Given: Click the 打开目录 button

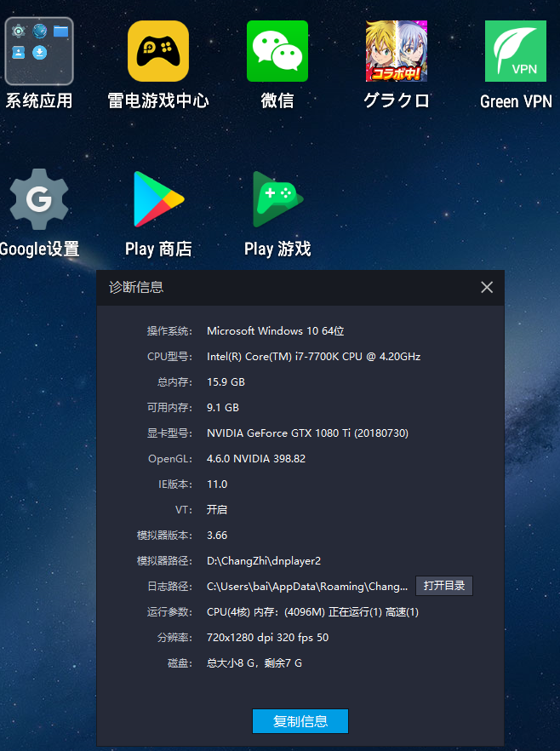Looking at the screenshot, I should click(443, 586).
